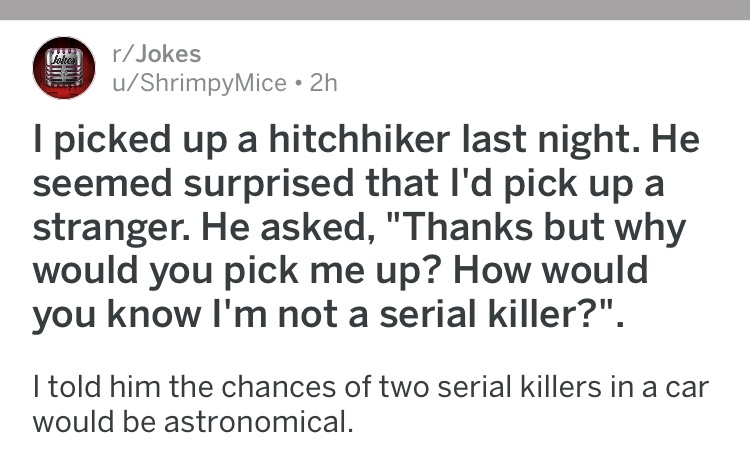Select the bullet separator before 2h
750x450 pixels.
pos(298,84)
